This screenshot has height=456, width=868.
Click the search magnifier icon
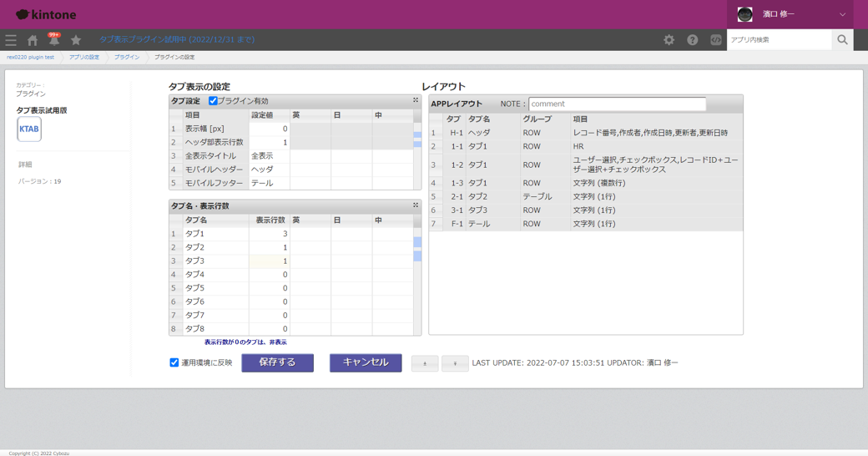[x=842, y=40]
